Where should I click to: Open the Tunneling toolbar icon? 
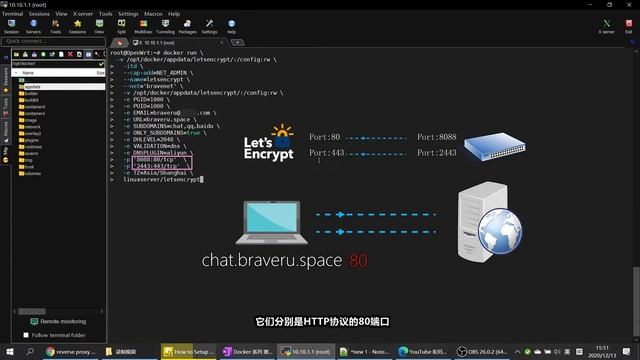click(165, 27)
